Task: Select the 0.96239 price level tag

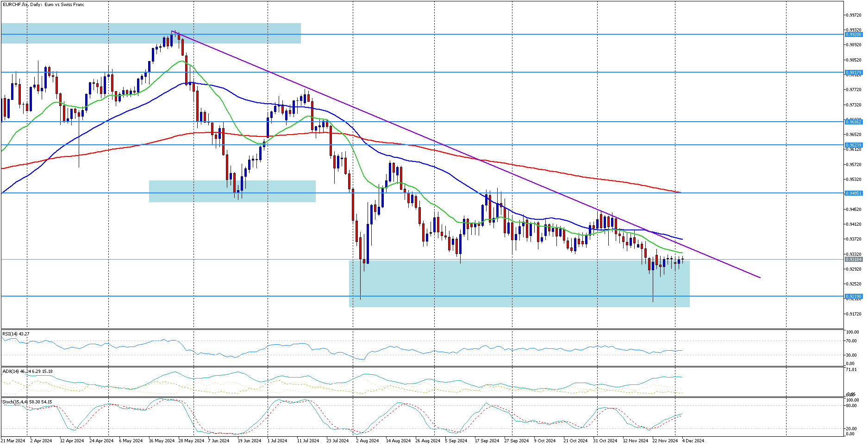Action: 853,145
